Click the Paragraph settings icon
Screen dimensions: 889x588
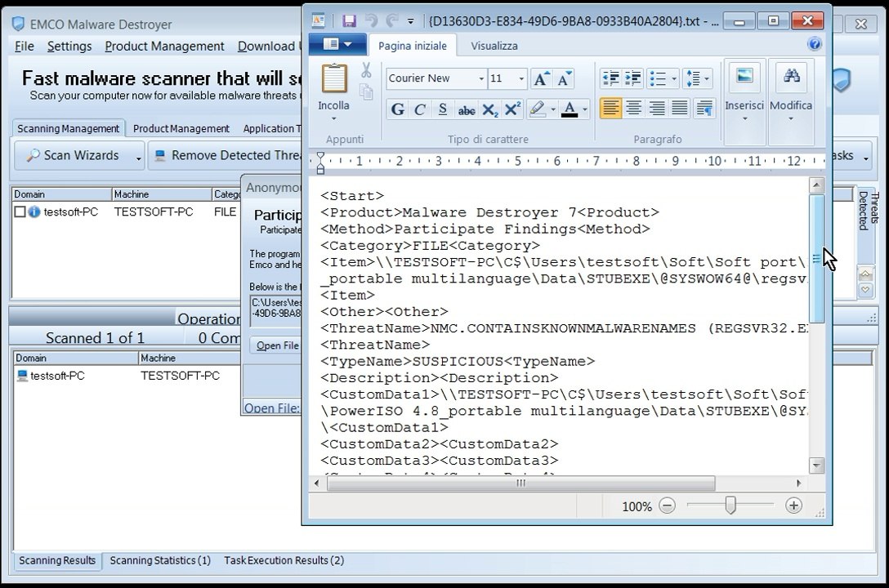coord(704,108)
